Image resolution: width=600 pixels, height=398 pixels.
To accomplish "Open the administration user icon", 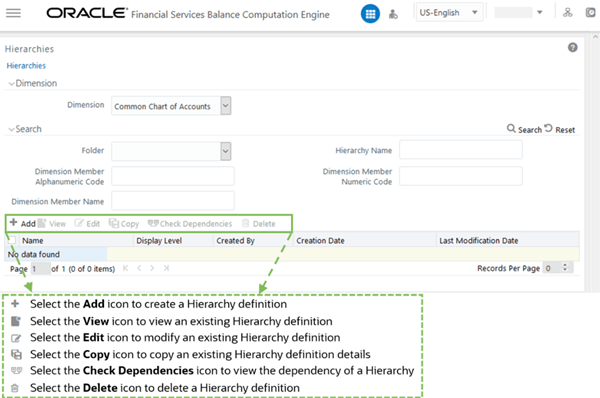I will pos(393,14).
